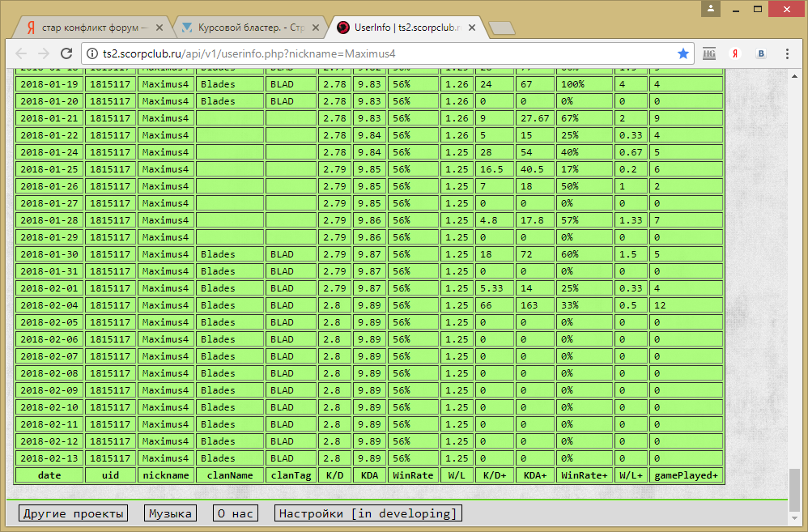Click the 'K/D+' column footer
Image resolution: width=808 pixels, height=532 pixels.
click(x=495, y=475)
